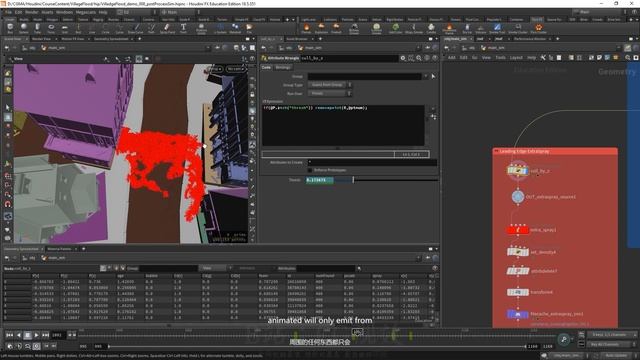Click the magnifier icon in network editor toolbar
This screenshot has height=360, width=640.
pyautogui.click(x=628, y=58)
